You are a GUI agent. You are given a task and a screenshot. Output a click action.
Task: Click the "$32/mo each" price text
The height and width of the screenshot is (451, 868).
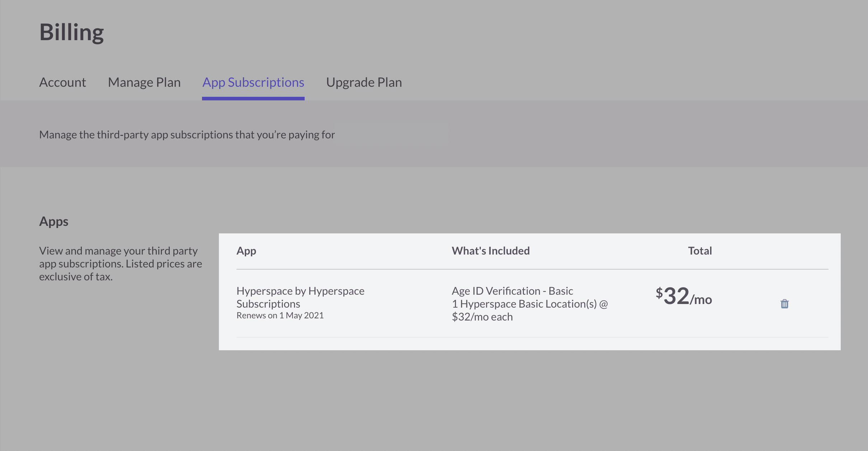(x=482, y=317)
